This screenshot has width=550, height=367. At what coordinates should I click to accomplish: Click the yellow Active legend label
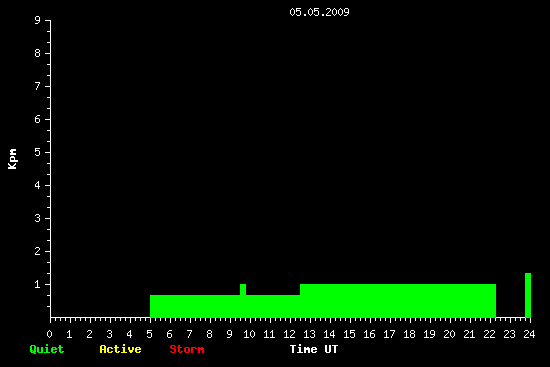click(x=120, y=349)
